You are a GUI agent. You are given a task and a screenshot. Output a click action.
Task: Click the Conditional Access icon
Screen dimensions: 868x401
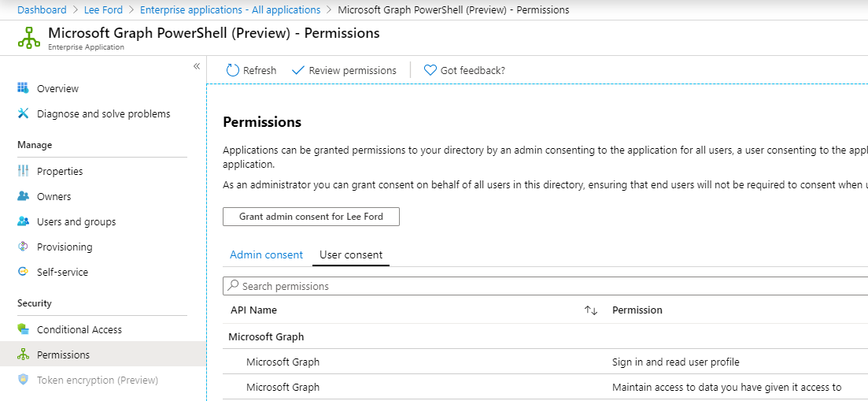(23, 329)
